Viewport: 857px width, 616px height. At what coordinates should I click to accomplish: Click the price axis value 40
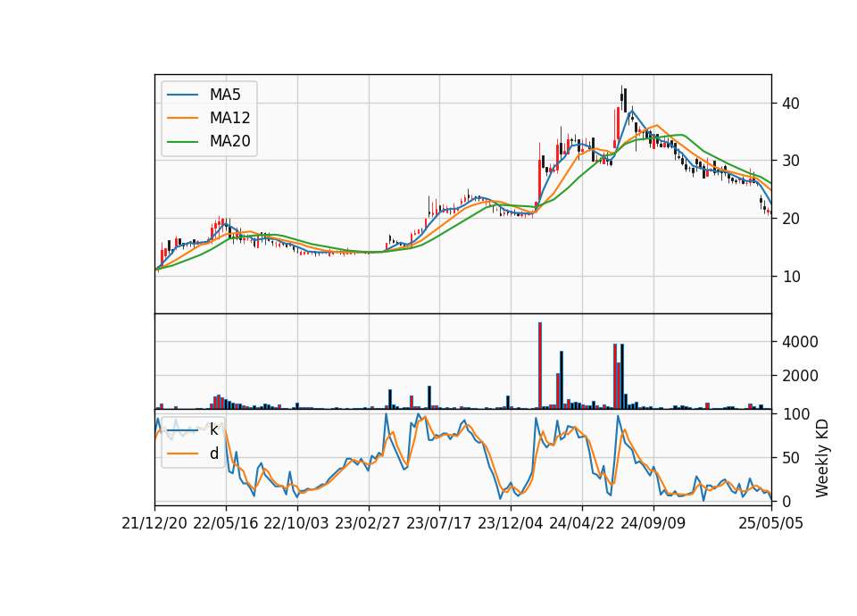point(791,104)
